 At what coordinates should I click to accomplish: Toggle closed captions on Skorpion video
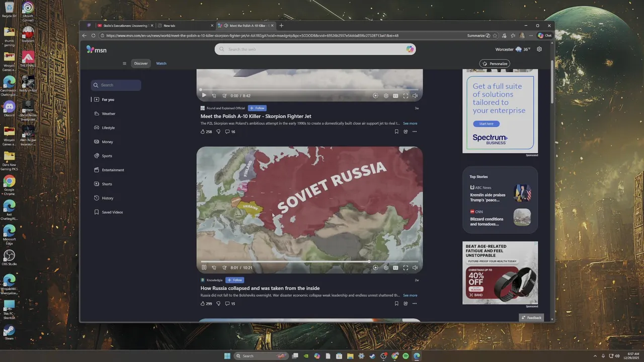click(395, 96)
